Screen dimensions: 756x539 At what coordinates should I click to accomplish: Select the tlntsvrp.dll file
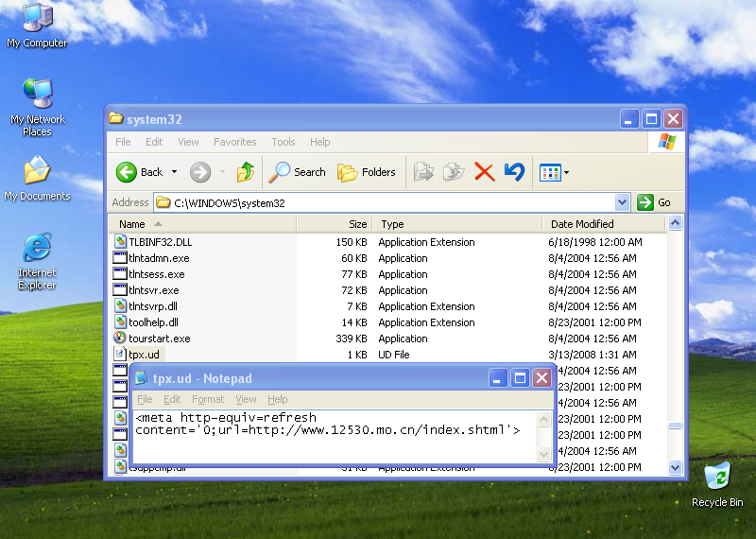[153, 306]
